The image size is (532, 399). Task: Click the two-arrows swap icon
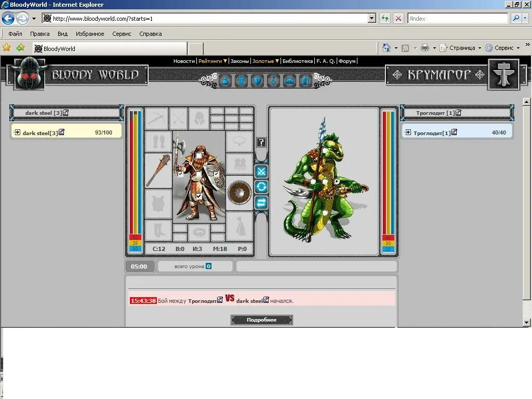tap(261, 203)
